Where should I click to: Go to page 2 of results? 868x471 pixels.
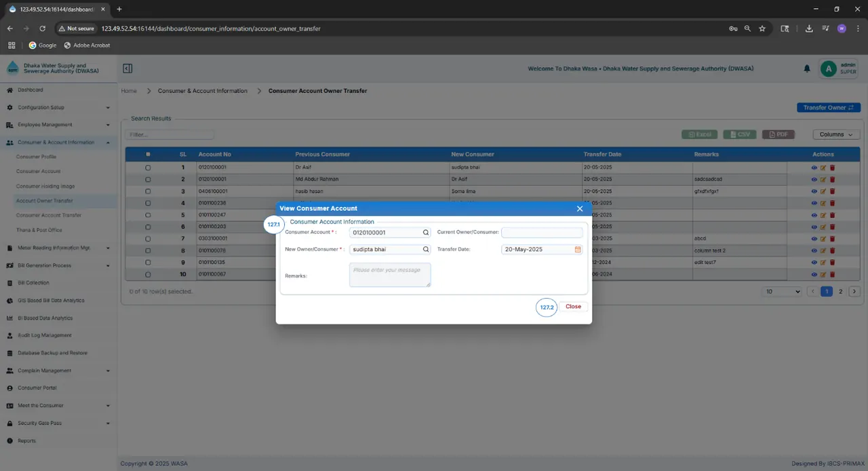coord(840,291)
